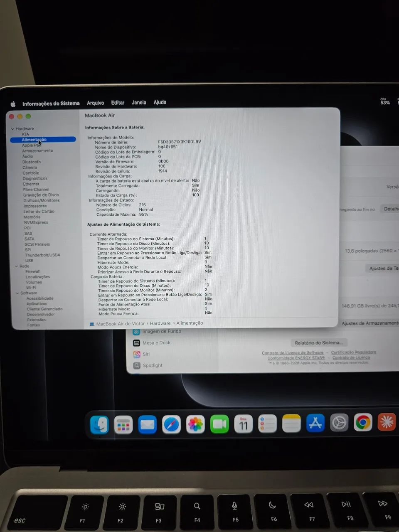This screenshot has height=532, width=399.
Task: Open Reminders from the Dock
Action: [x=267, y=424]
